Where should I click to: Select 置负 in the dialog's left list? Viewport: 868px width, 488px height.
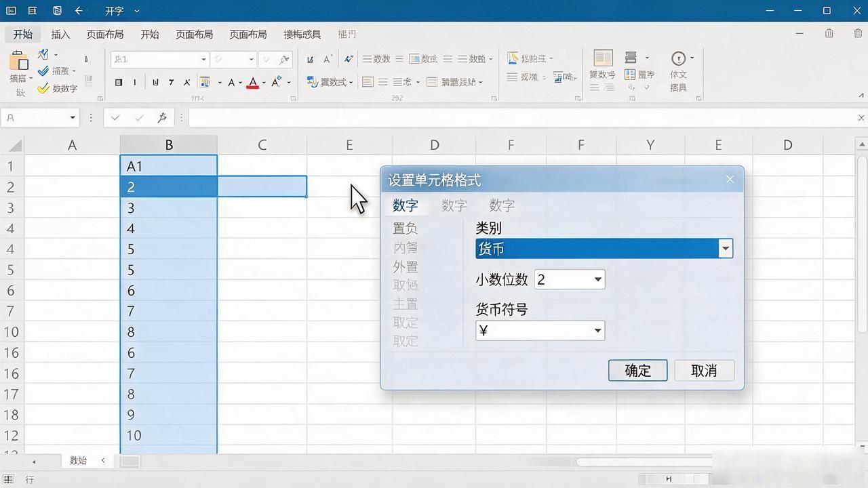point(405,229)
